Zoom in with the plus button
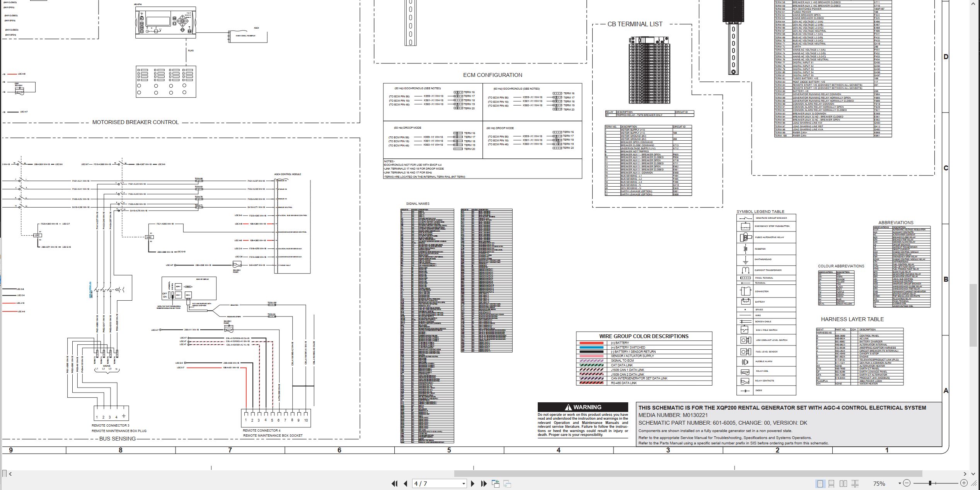980x490 pixels. 964,483
